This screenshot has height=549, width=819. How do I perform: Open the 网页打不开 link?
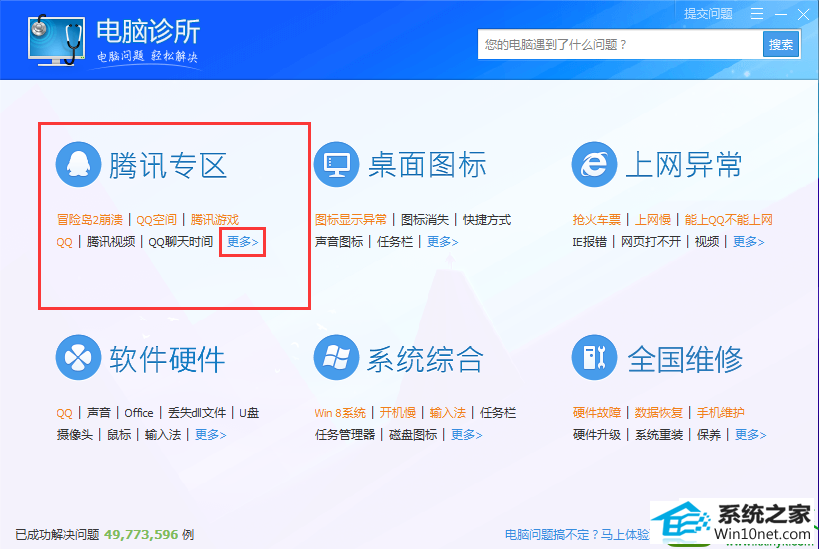click(x=651, y=242)
